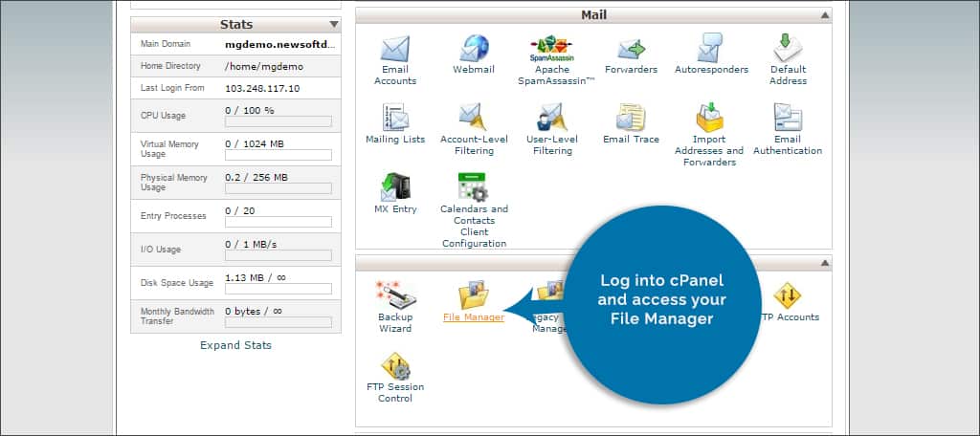Viewport: 980px width, 436px height.
Task: Collapse the Files section arrow
Action: pos(825,263)
